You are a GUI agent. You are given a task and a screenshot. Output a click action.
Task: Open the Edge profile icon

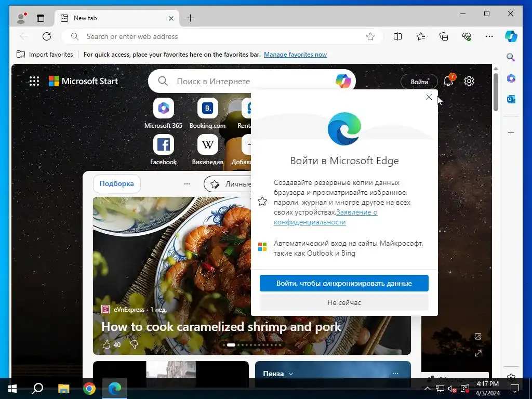point(21,18)
